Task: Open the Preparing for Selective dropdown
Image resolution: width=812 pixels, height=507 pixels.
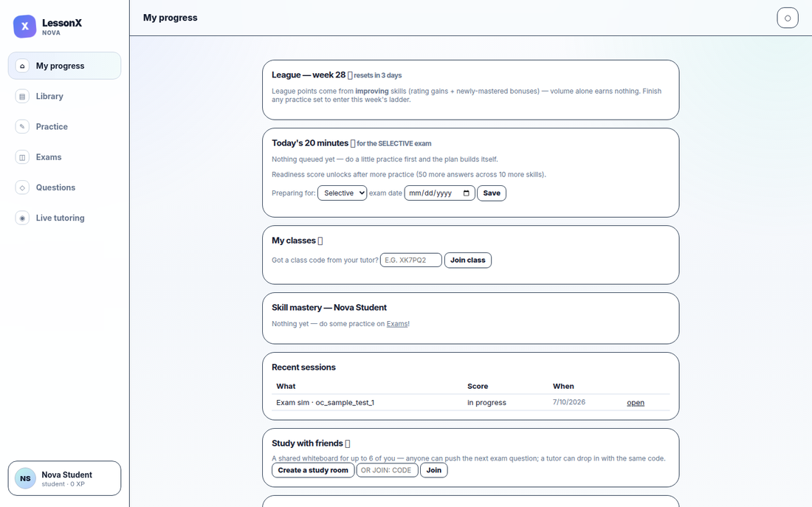Action: (x=342, y=193)
